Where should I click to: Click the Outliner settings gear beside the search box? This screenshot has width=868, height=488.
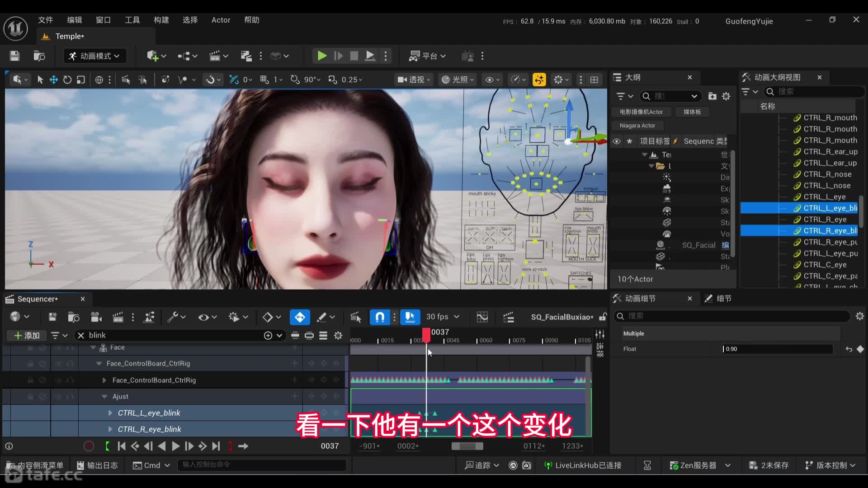[726, 96]
